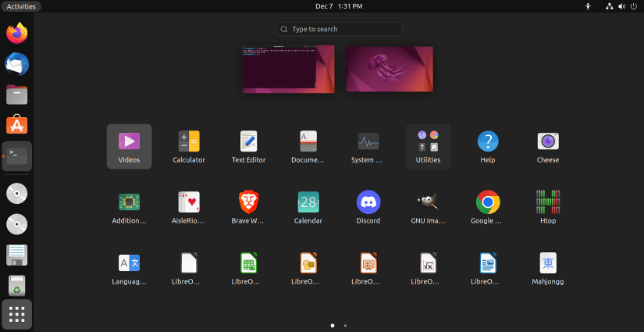Launch Google Chrome

pos(488,207)
